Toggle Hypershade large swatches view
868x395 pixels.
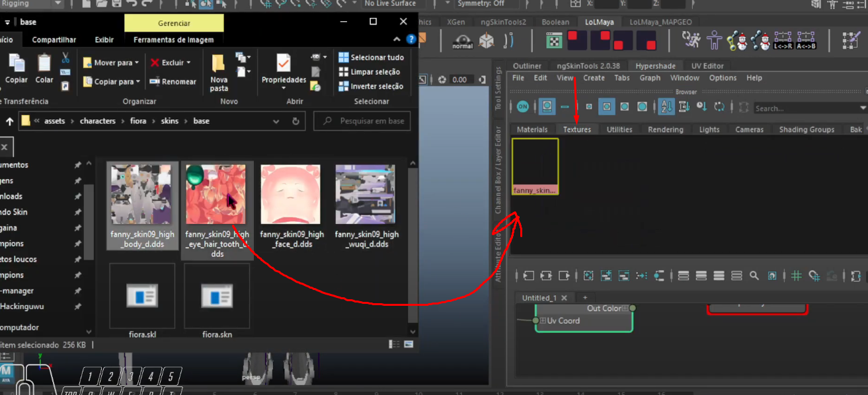click(624, 106)
